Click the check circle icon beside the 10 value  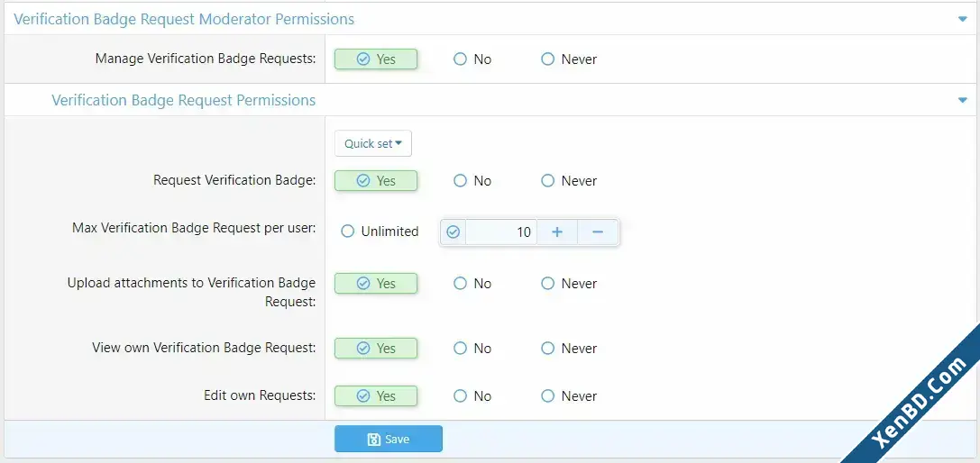453,232
